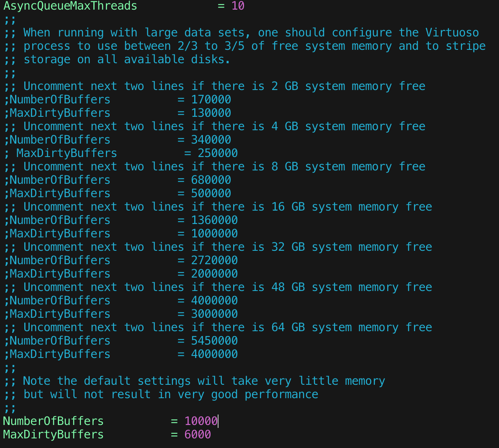Click the MaxDirtyBuffers 500000 value
Screen dimensions: 499x448
126,193
